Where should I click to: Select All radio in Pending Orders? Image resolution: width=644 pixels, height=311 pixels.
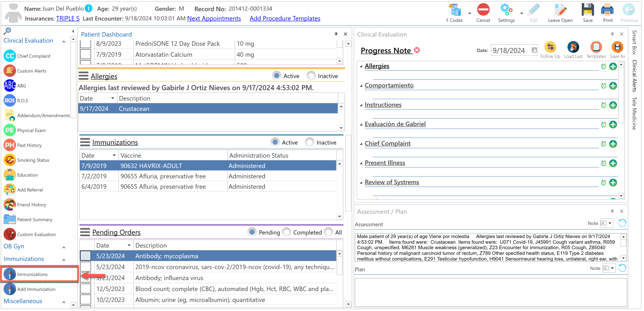pyautogui.click(x=329, y=232)
